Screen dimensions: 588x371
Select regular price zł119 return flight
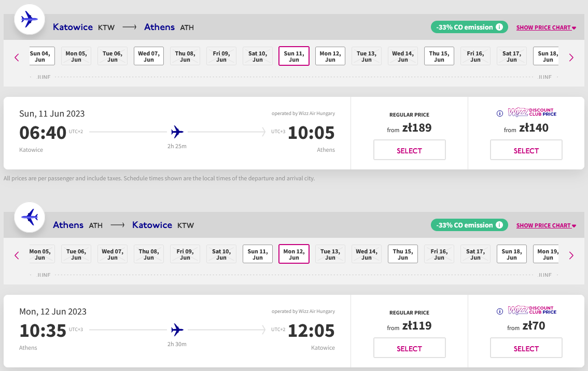[x=410, y=348]
